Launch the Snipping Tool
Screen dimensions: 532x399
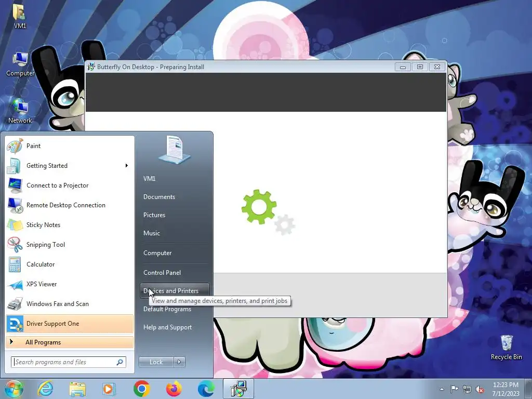[x=70, y=245]
